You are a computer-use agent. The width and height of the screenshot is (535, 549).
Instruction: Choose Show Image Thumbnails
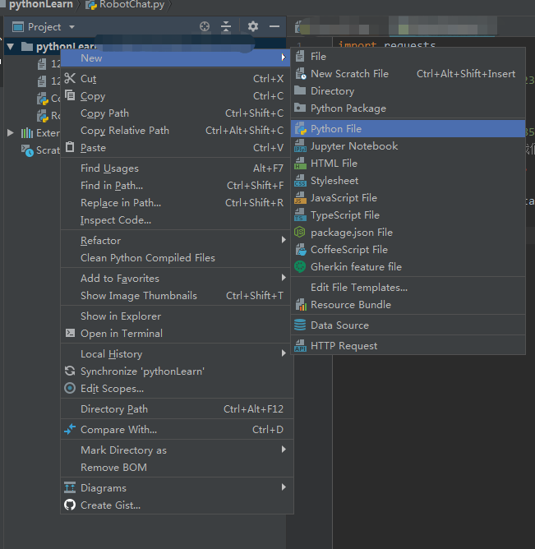tap(139, 296)
